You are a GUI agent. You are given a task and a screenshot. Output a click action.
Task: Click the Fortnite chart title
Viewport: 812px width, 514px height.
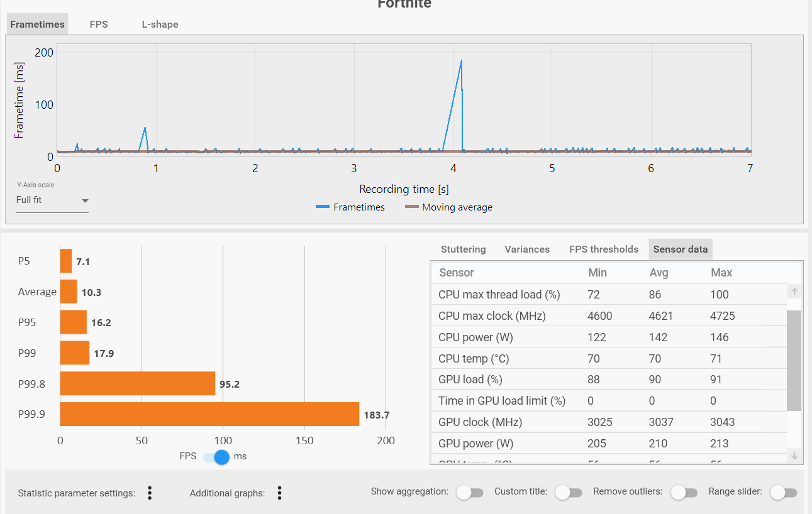[x=404, y=4]
